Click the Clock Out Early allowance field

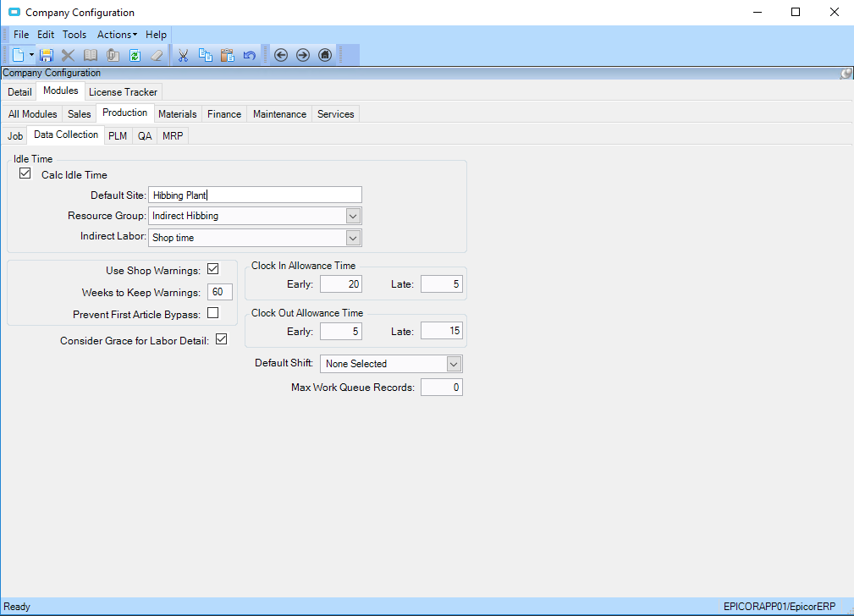(341, 331)
